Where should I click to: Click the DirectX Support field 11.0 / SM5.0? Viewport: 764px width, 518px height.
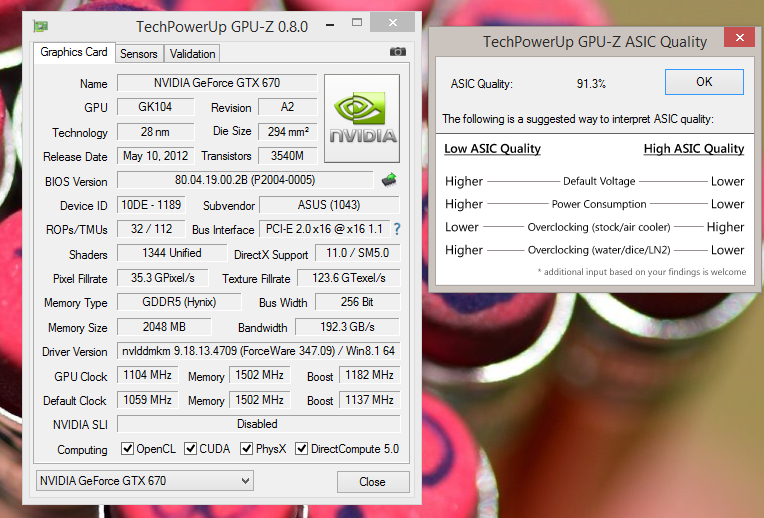tap(357, 253)
